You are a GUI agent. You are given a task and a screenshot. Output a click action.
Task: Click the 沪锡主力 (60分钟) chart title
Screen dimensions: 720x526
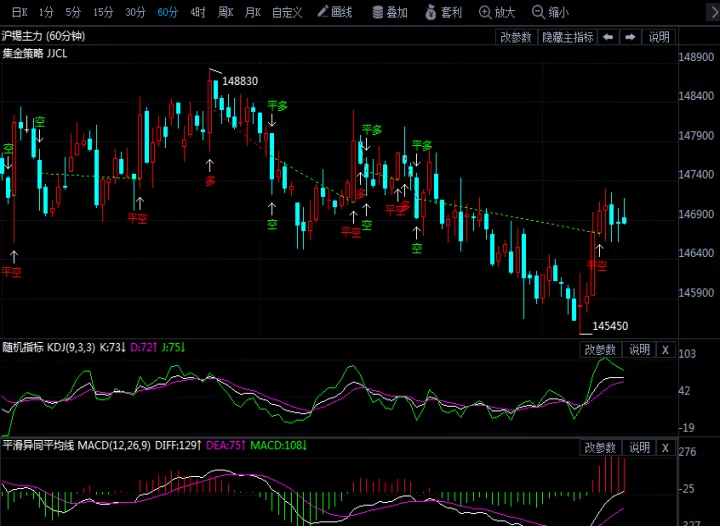(43, 36)
